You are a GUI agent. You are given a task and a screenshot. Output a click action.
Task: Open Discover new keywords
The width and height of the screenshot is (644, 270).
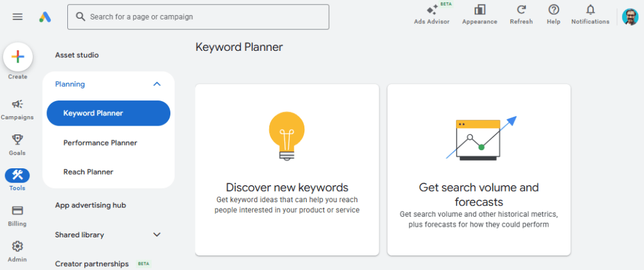pyautogui.click(x=287, y=170)
